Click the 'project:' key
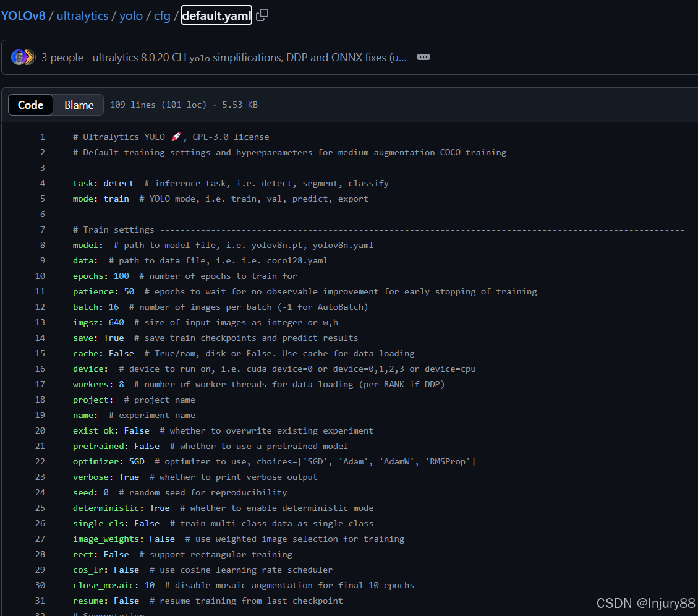This screenshot has width=698, height=616. click(93, 400)
